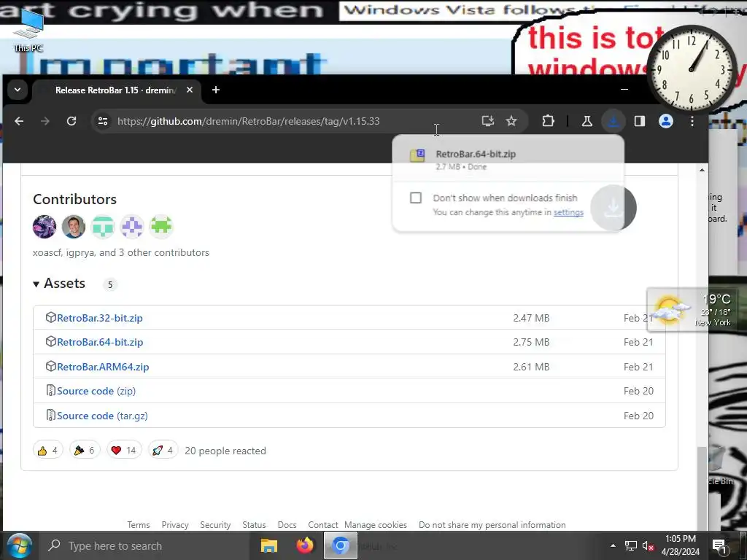The image size is (747, 560).
Task: Open Chrome's three-dot menu
Action: point(692,121)
